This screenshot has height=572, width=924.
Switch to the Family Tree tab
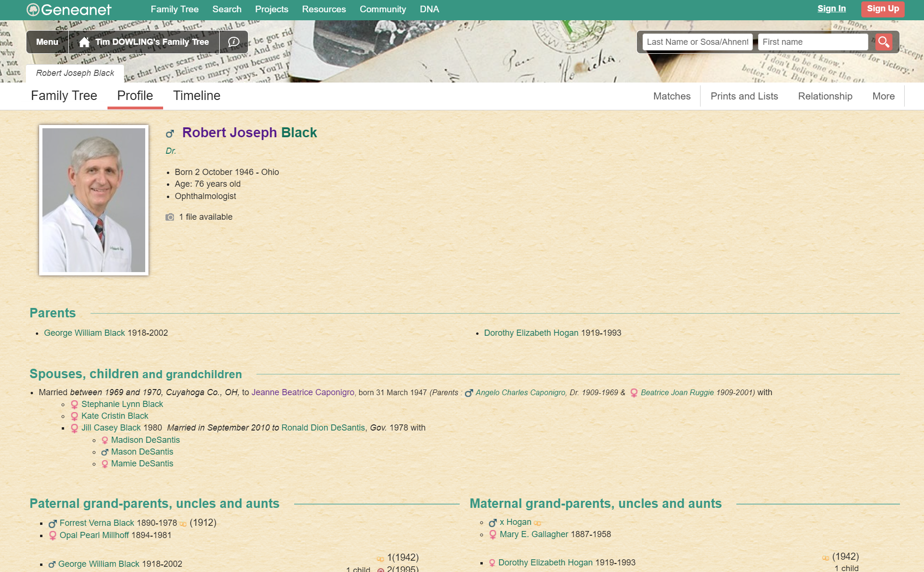64,96
